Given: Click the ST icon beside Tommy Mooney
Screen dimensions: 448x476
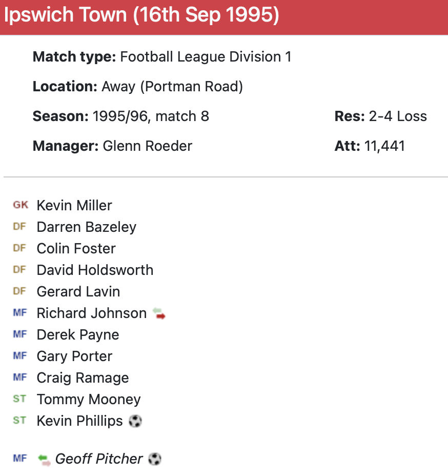Looking at the screenshot, I should pos(19,399).
